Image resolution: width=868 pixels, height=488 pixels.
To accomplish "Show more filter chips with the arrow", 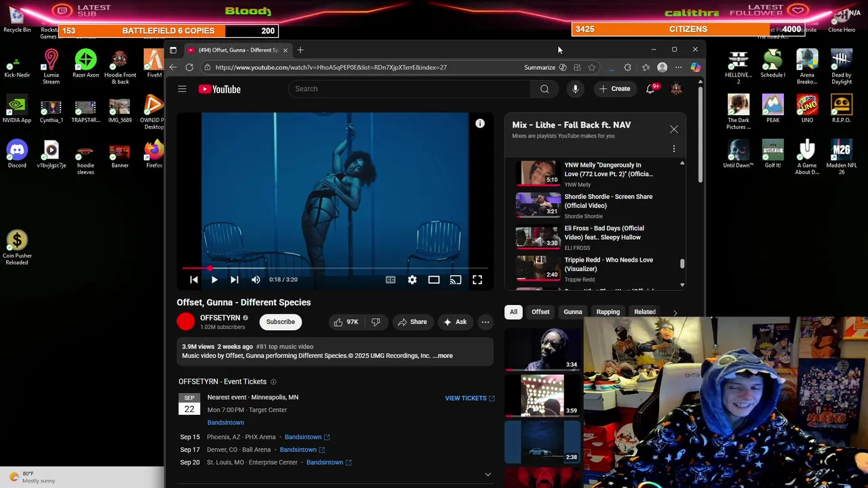I will (x=675, y=312).
